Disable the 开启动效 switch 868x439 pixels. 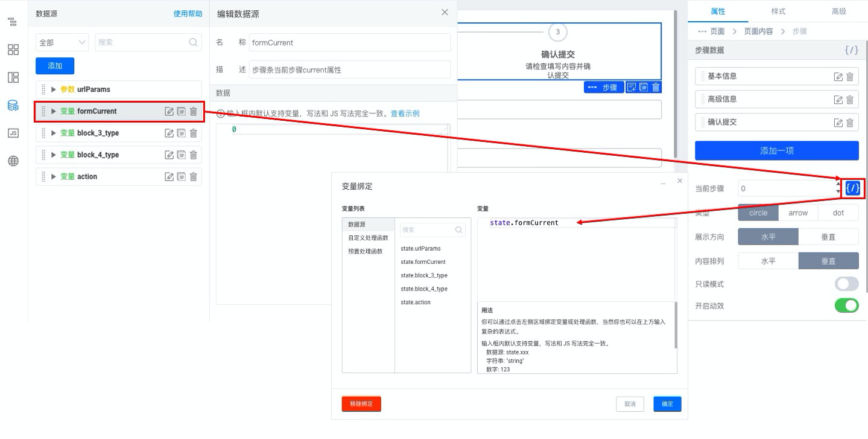click(x=846, y=306)
